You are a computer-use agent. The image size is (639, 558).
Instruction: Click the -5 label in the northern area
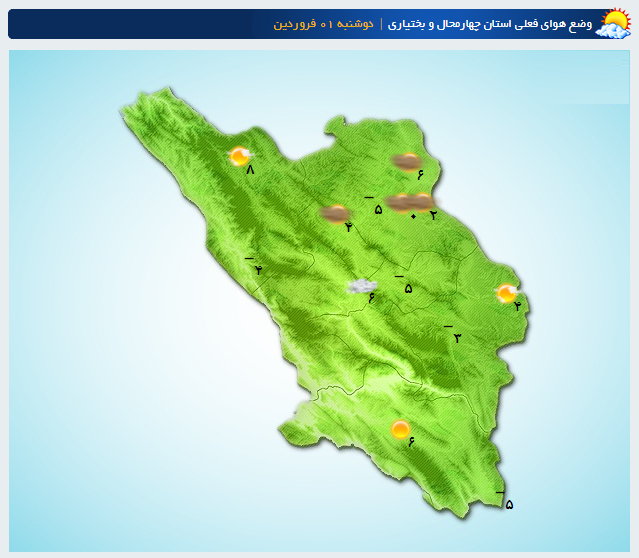[x=375, y=209]
